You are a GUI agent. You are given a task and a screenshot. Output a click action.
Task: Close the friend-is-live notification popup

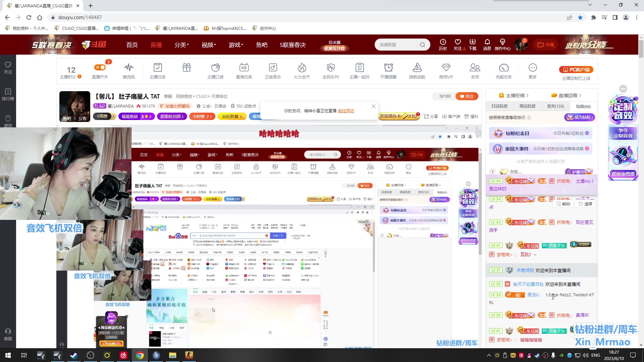tap(373, 106)
